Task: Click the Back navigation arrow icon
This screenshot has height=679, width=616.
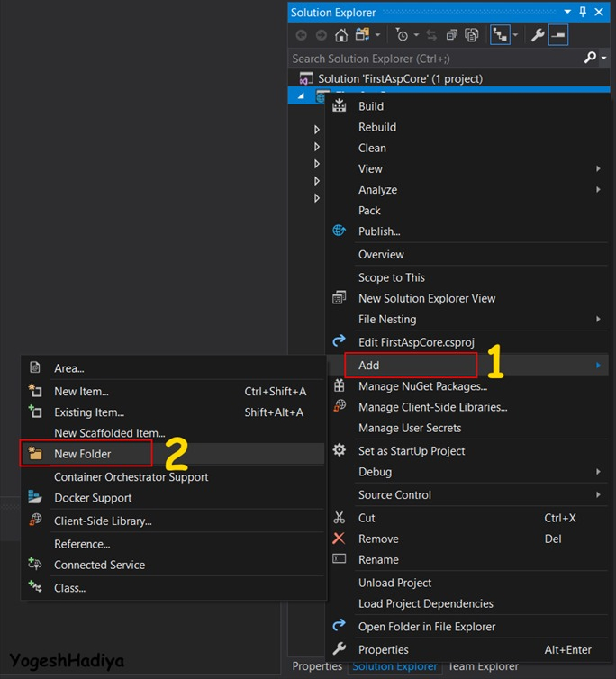Action: pos(302,35)
